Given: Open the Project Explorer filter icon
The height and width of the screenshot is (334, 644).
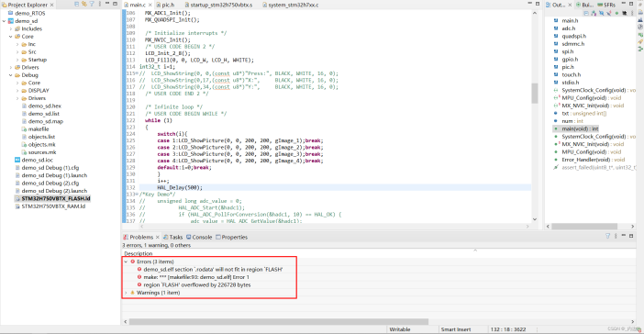Looking at the screenshot, I should click(x=92, y=4).
